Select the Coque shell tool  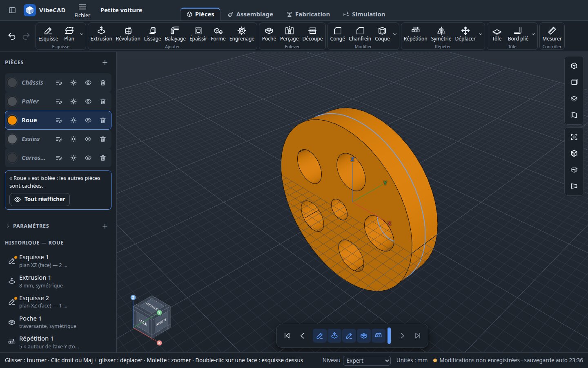(382, 34)
